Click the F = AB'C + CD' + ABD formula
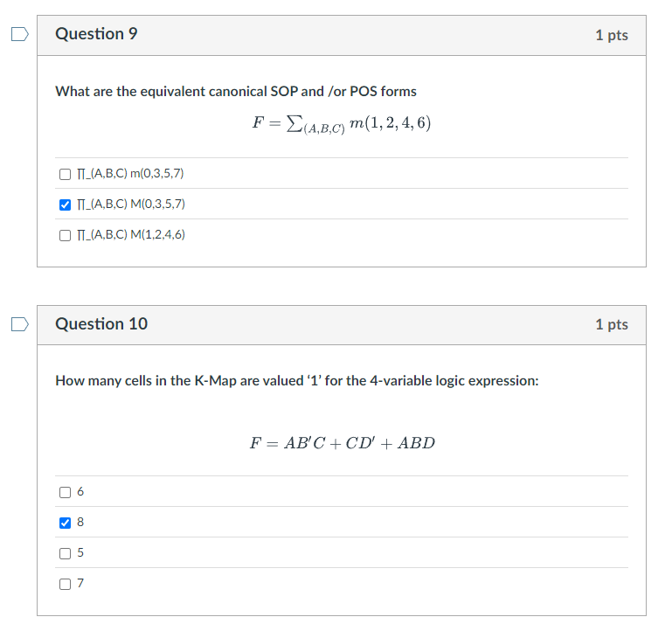 [x=342, y=443]
